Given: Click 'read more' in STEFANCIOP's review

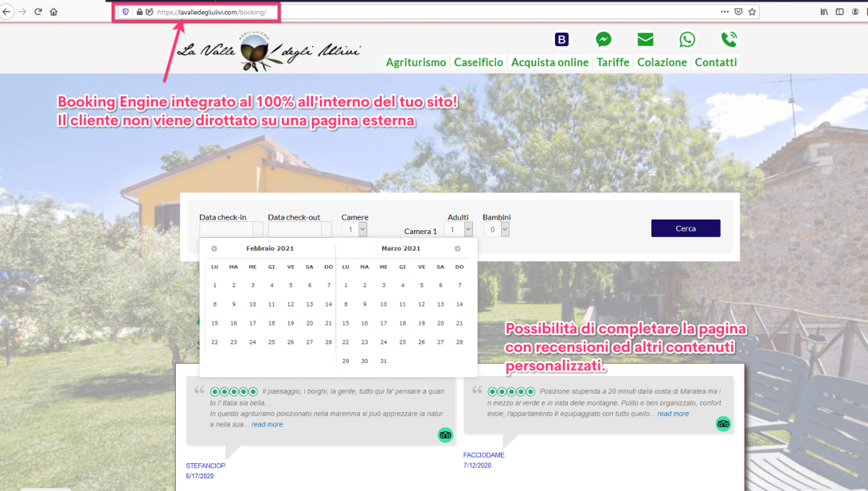Looking at the screenshot, I should point(267,425).
